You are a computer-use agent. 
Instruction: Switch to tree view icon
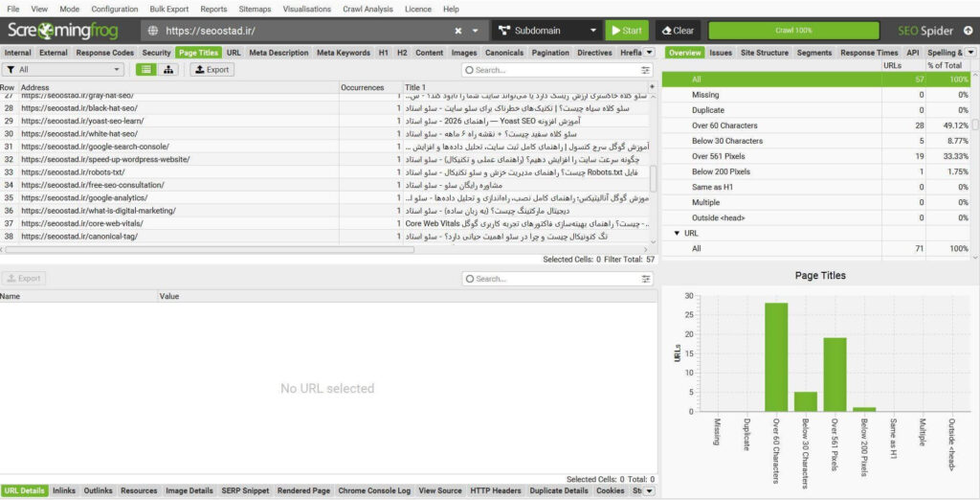click(x=167, y=70)
